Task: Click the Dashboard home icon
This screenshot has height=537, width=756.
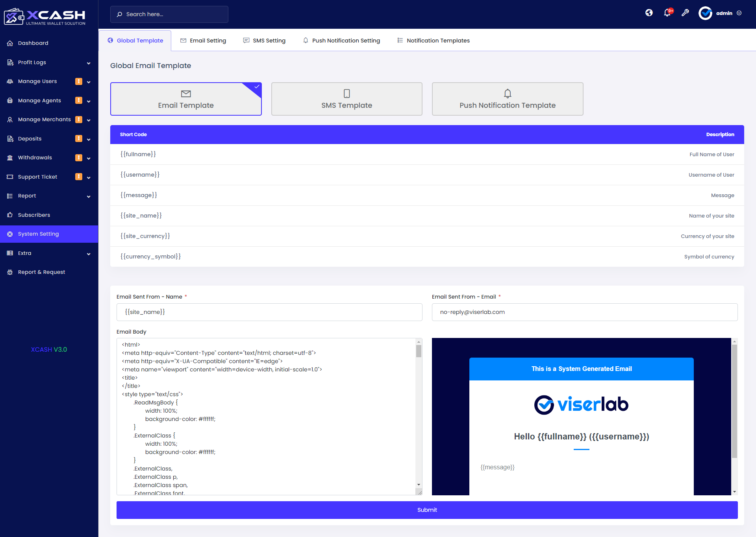Action: pos(10,43)
